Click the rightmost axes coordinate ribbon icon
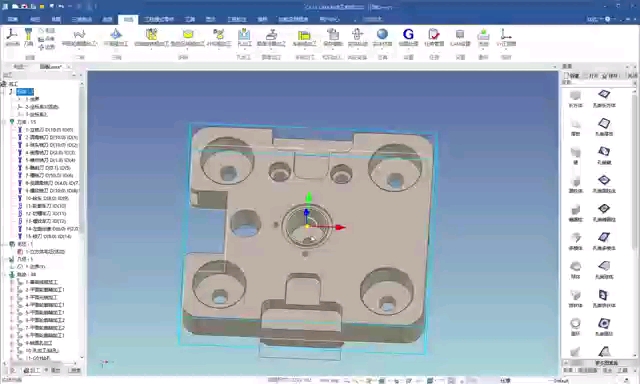This screenshot has width=640, height=384. (x=506, y=34)
